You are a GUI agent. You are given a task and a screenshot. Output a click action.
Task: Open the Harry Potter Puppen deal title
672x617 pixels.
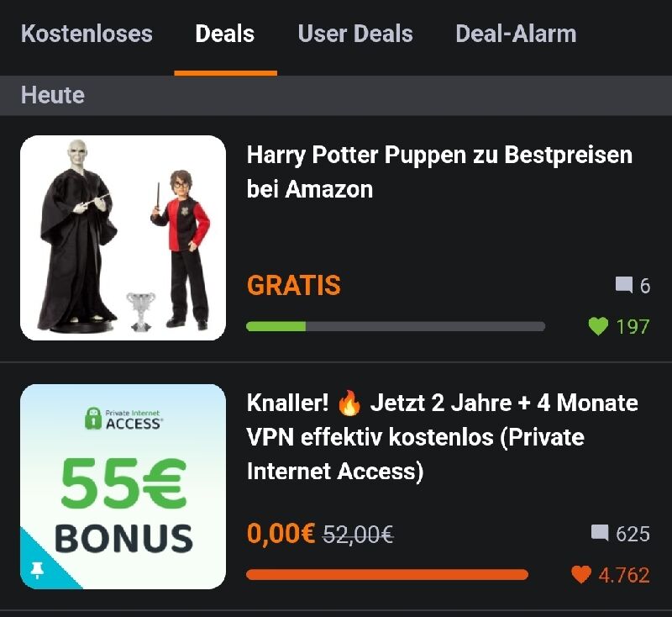point(439,172)
